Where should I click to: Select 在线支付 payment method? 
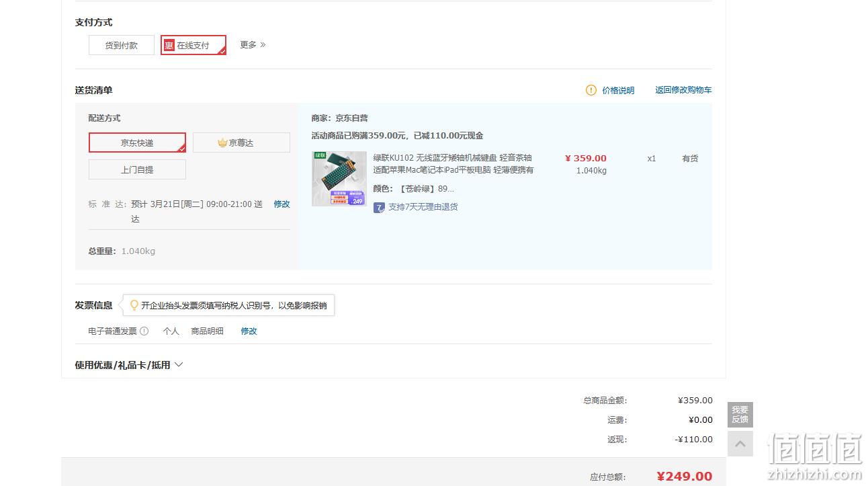(x=193, y=45)
